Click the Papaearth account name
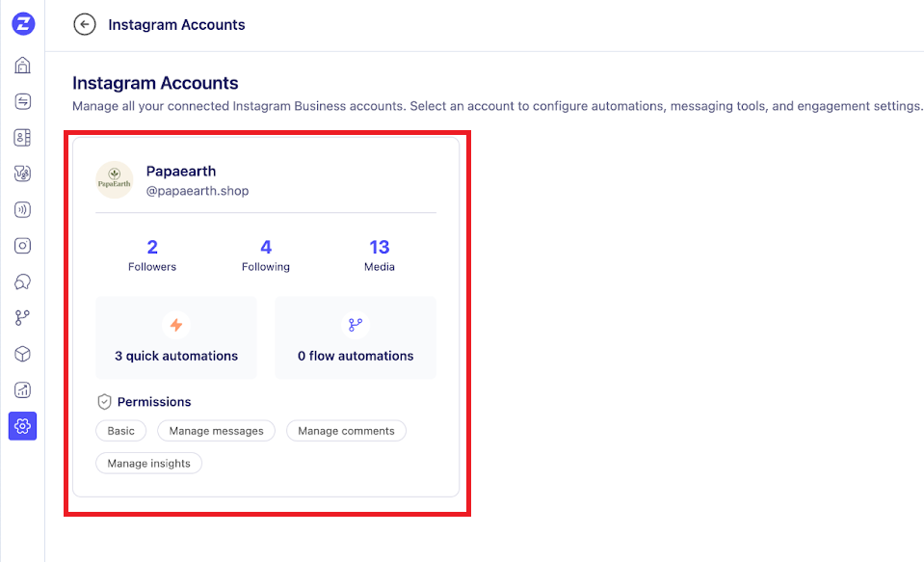924x562 pixels. (x=181, y=172)
